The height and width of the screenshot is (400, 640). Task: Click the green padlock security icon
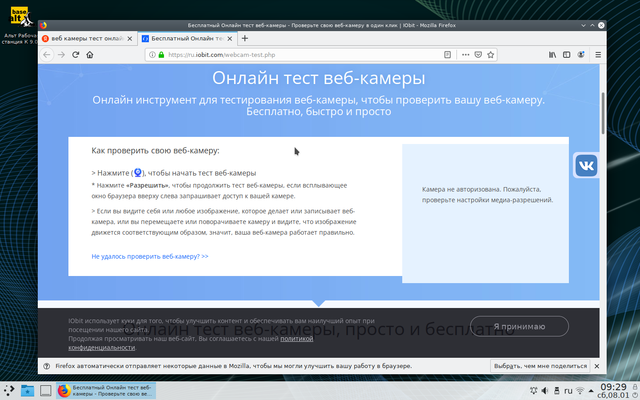161,55
